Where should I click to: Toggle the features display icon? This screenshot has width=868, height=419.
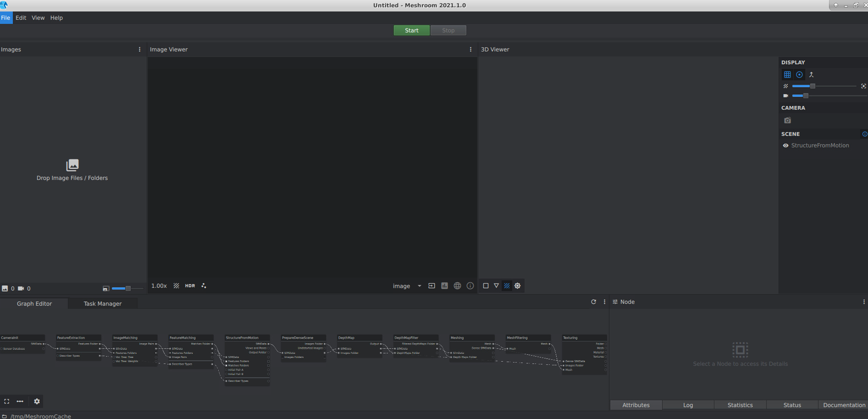[x=204, y=286]
